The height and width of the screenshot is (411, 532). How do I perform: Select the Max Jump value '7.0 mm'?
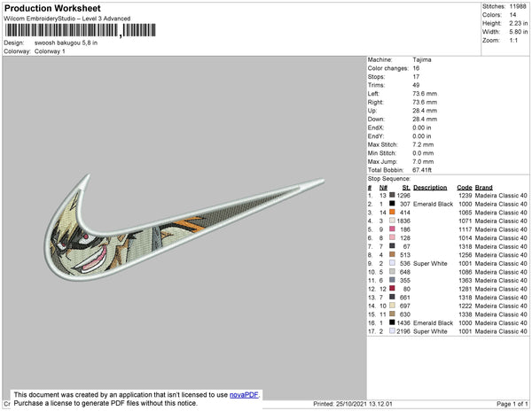[423, 161]
